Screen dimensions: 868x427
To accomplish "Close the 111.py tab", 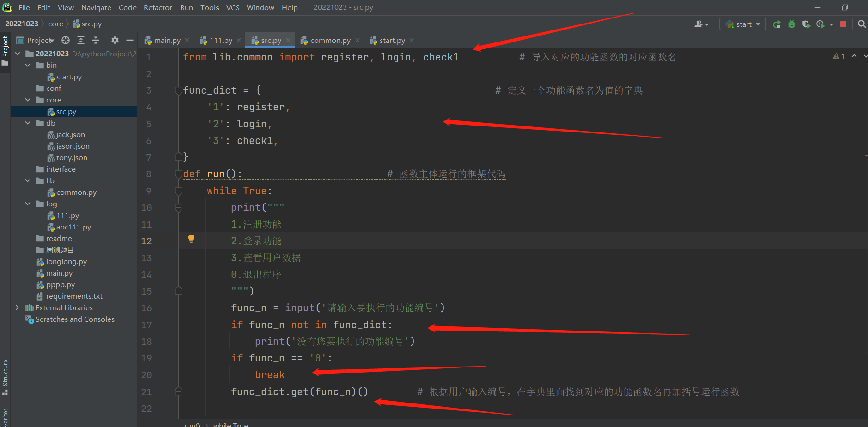I will pyautogui.click(x=239, y=40).
